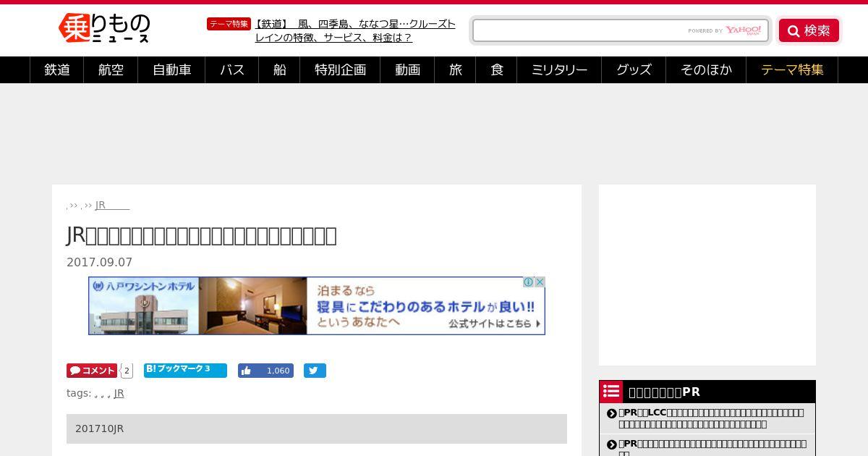The image size is (868, 456).
Task: Focus the Yahoo-powered search input field
Action: pos(621,30)
